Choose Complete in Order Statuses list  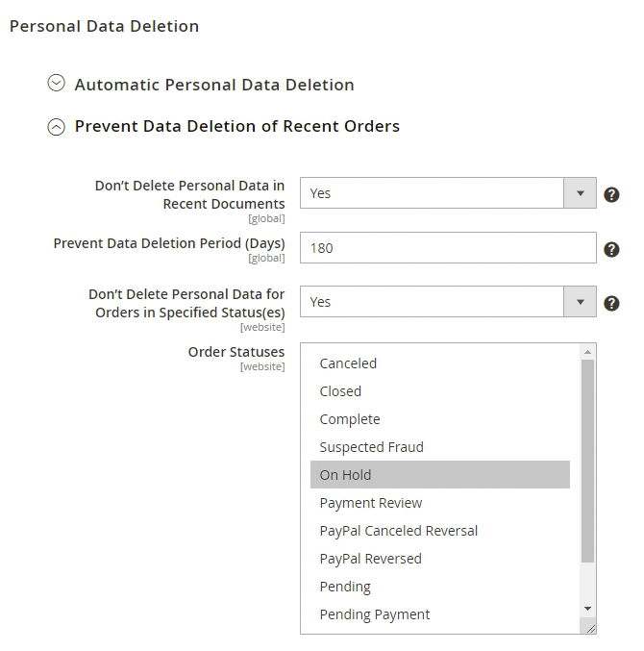[350, 419]
